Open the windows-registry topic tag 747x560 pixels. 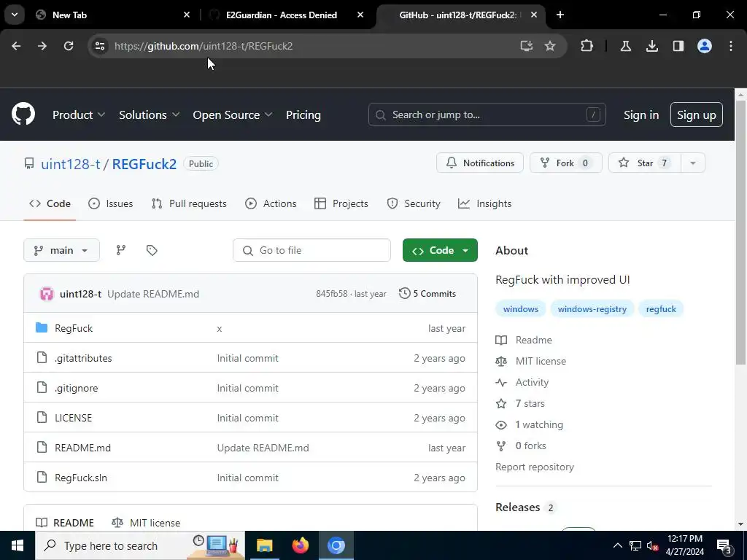tap(592, 309)
